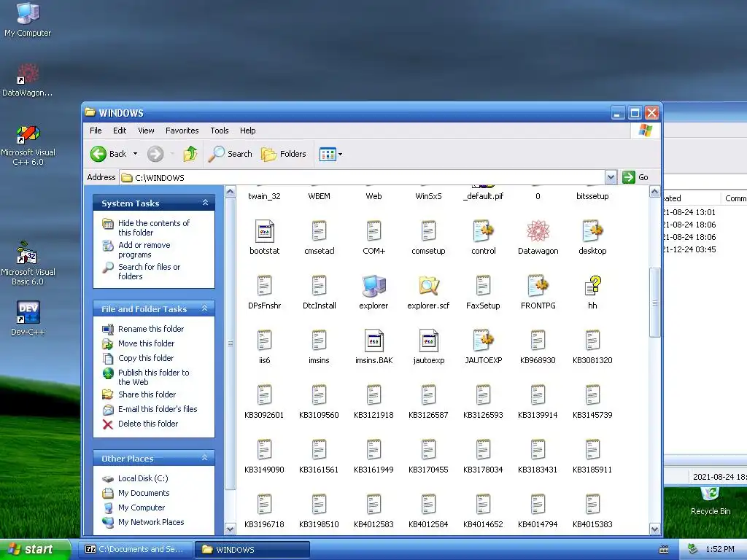
Task: Open Microsoft Visual Basic 6.0 shortcut
Action: 28,264
